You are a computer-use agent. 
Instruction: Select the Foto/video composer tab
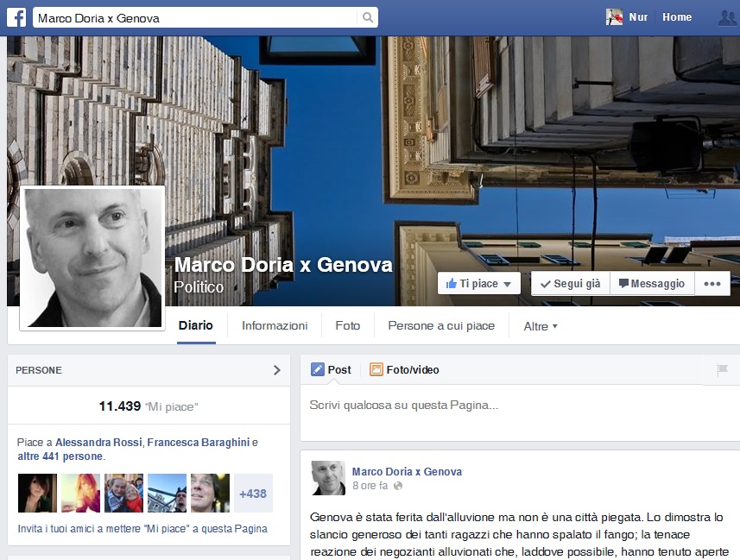(404, 370)
